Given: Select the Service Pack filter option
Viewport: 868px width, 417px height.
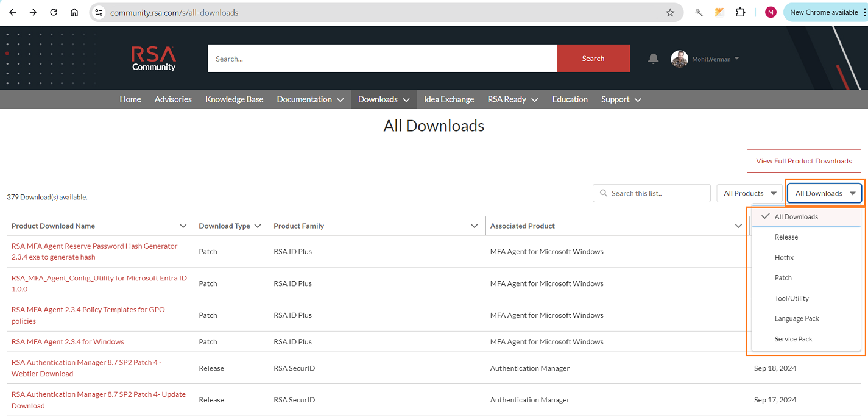Looking at the screenshot, I should point(793,338).
